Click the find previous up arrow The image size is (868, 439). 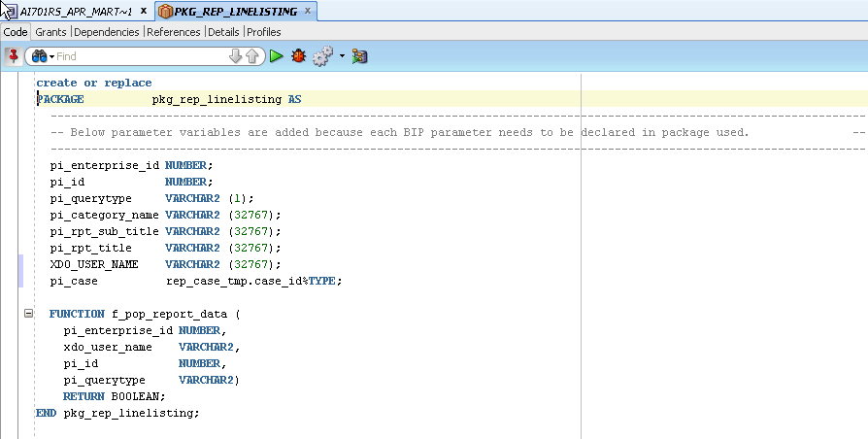tap(251, 56)
